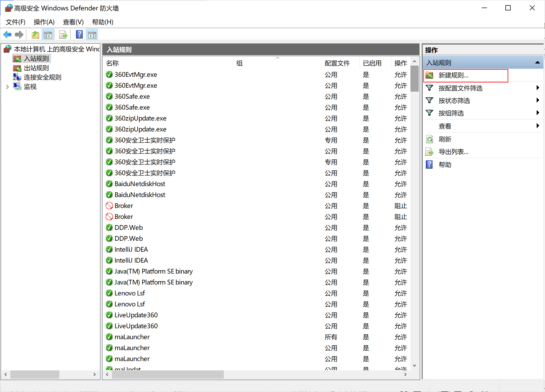Click the blue help question mark toolbar icon

(x=79, y=35)
